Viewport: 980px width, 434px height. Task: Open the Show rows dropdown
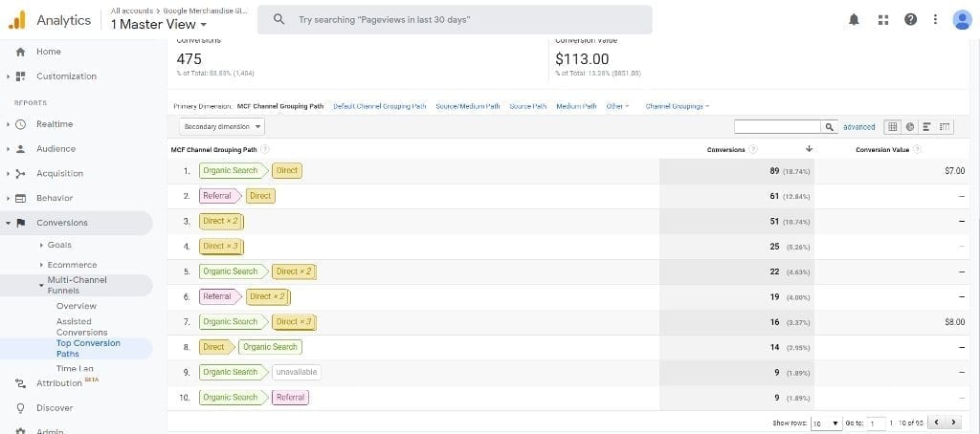pyautogui.click(x=826, y=423)
